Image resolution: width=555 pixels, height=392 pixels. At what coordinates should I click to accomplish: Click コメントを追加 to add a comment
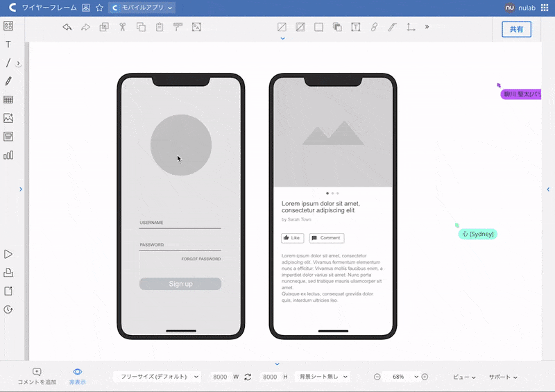[x=37, y=376]
